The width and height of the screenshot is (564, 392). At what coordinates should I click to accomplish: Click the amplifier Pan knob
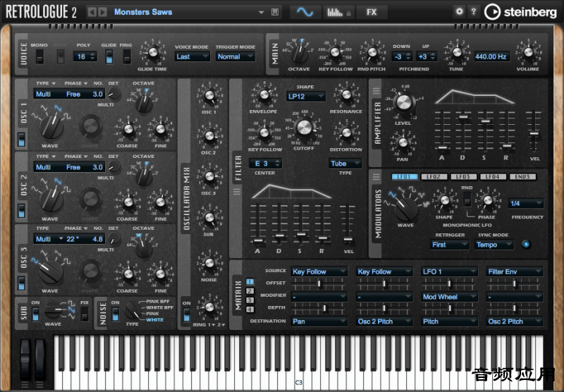click(x=403, y=143)
